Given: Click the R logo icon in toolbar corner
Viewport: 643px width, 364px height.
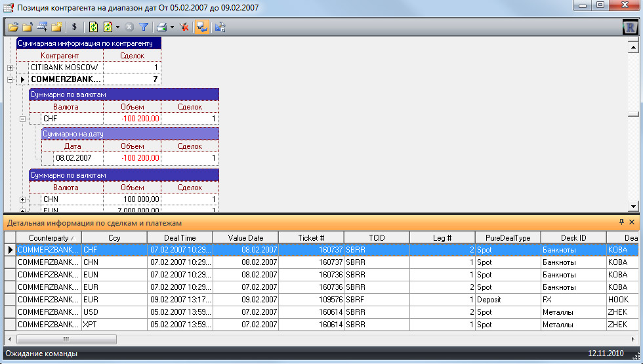Looking at the screenshot, I should pos(631,28).
